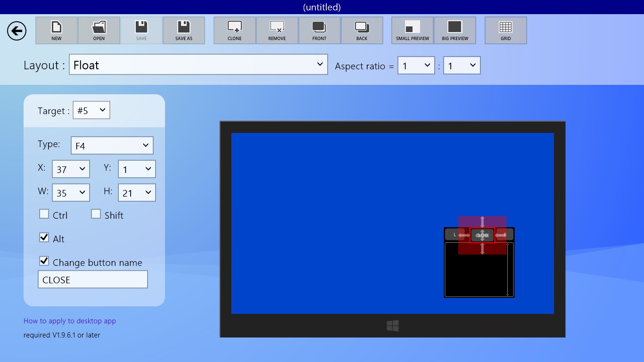Enable the Shift modifier checkbox
Viewport: 644px width, 362px height.
tap(96, 214)
